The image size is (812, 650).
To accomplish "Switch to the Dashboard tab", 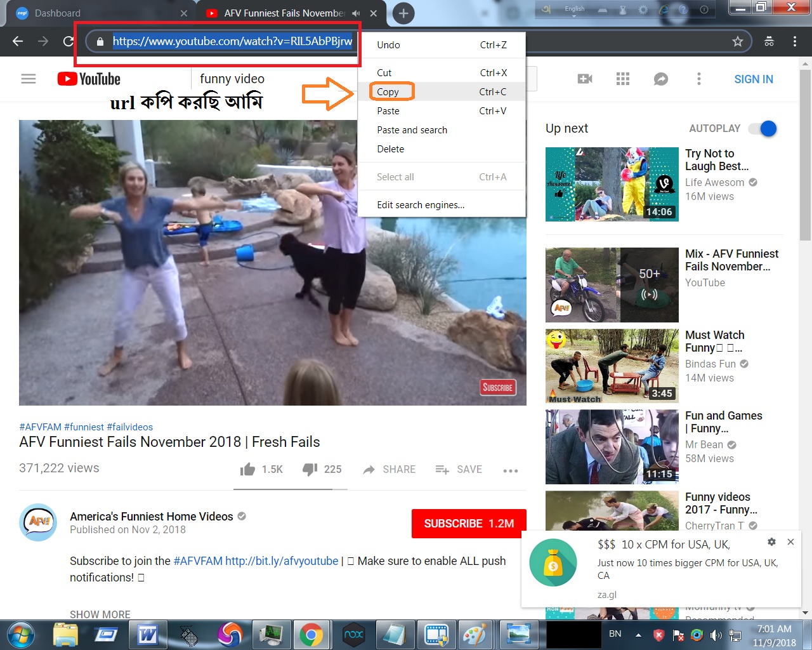I will pos(98,13).
